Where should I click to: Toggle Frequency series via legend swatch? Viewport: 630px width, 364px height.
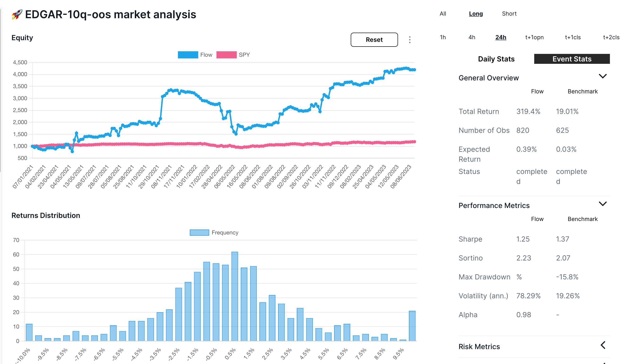199,233
